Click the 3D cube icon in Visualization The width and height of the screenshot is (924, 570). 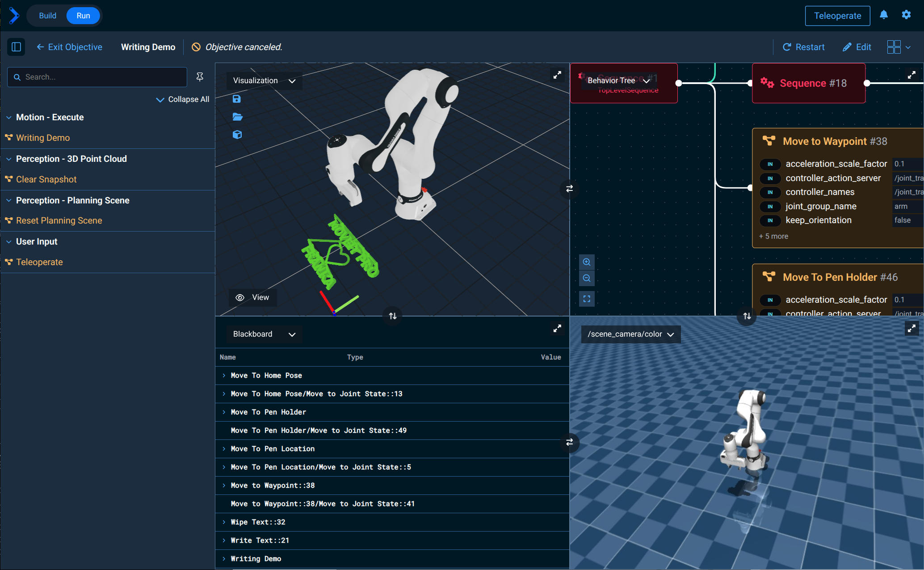click(x=237, y=135)
